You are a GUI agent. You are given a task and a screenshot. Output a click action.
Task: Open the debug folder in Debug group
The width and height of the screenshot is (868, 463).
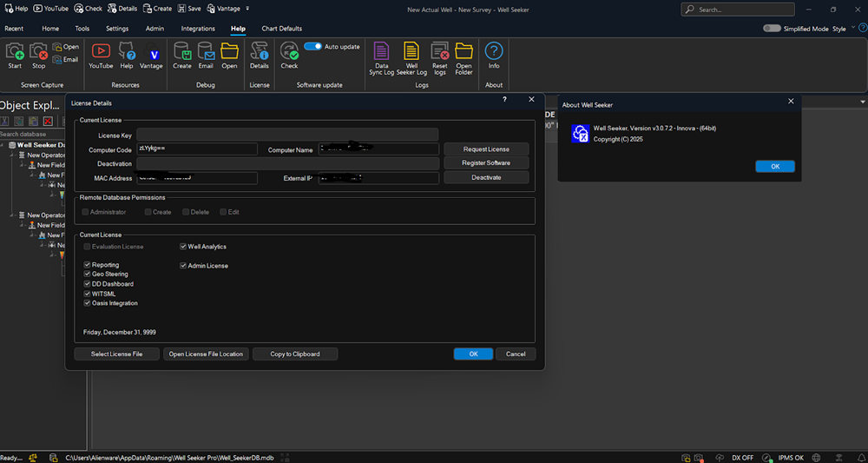tap(230, 56)
